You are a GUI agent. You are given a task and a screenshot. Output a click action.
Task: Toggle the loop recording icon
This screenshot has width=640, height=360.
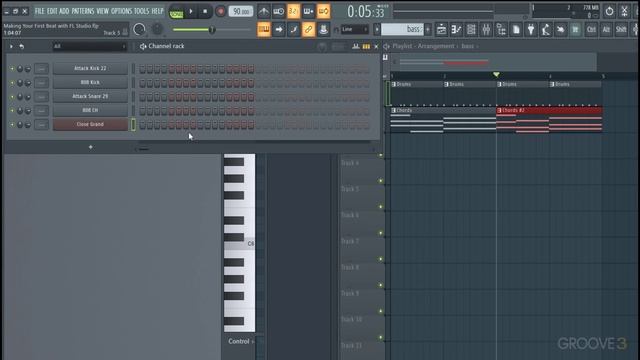(323, 11)
